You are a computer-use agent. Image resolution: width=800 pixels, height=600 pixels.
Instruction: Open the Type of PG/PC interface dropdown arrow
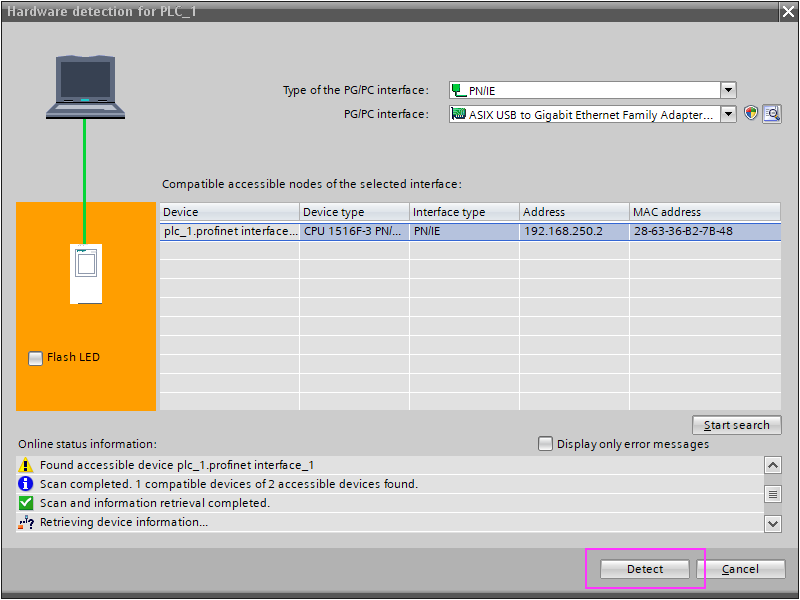click(729, 90)
